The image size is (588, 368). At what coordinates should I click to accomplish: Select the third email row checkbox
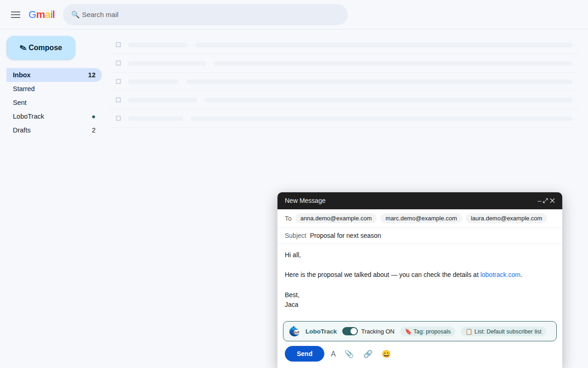coord(119,81)
